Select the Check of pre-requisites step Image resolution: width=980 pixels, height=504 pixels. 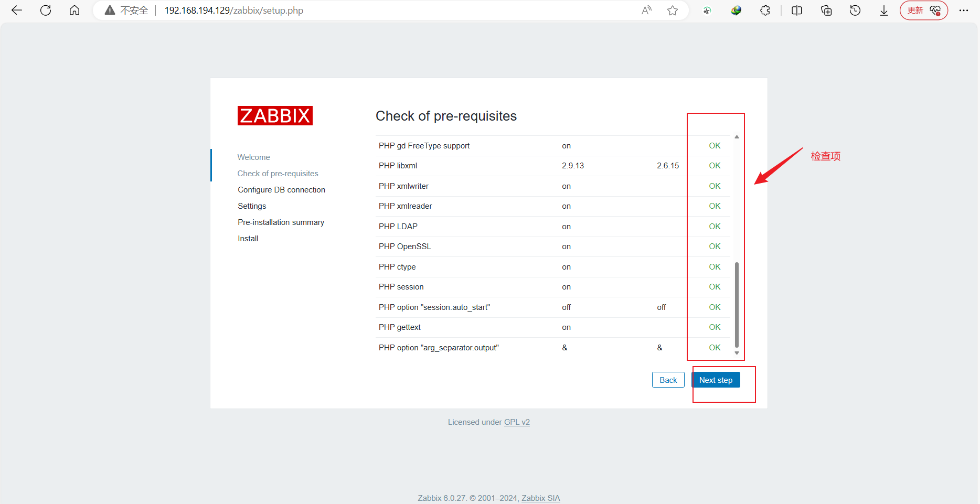click(278, 174)
